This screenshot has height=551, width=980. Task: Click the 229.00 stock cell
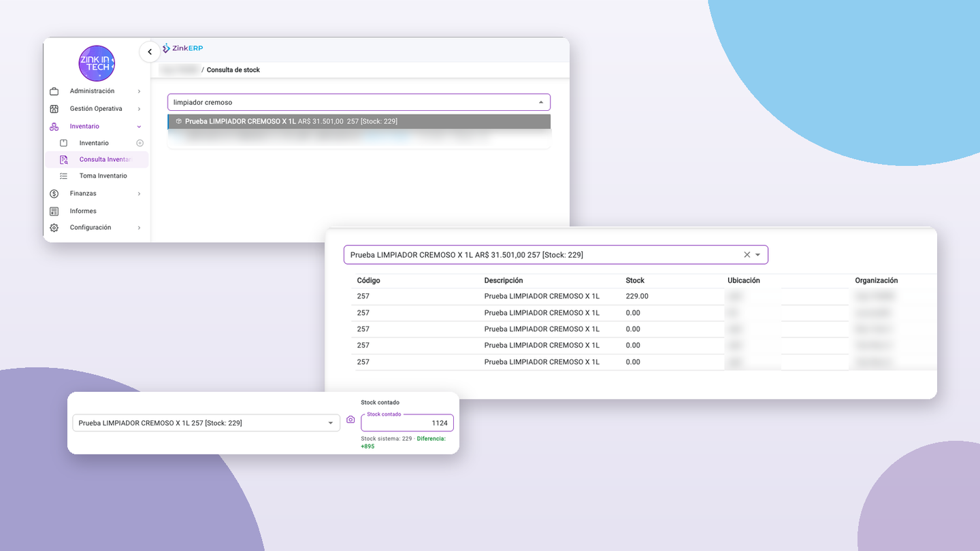(x=637, y=297)
